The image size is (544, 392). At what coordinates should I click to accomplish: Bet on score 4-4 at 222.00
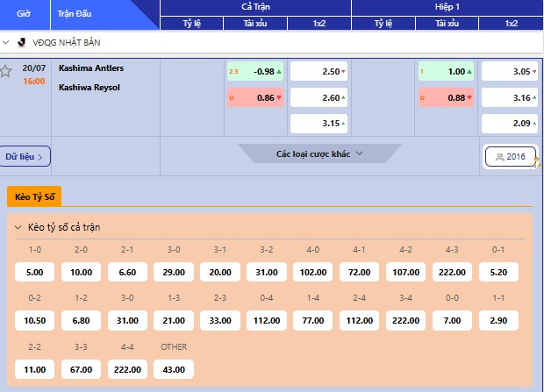point(127,369)
